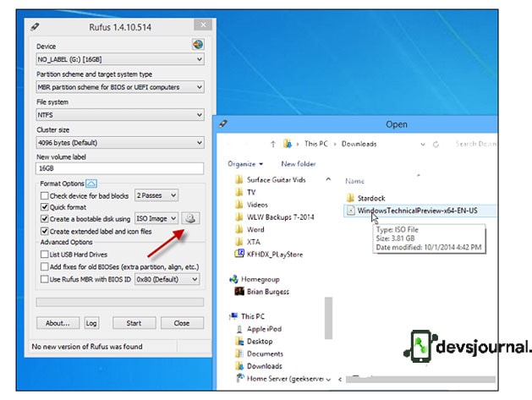The image size is (532, 400).
Task: Open the ISO Image type dropdown
Action: point(156,218)
